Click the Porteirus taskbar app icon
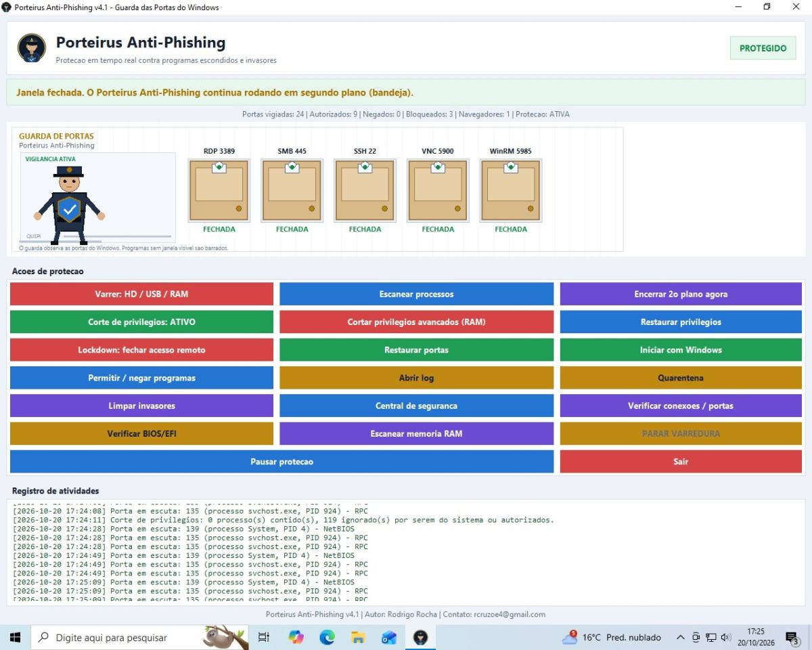The width and height of the screenshot is (812, 650). click(420, 637)
